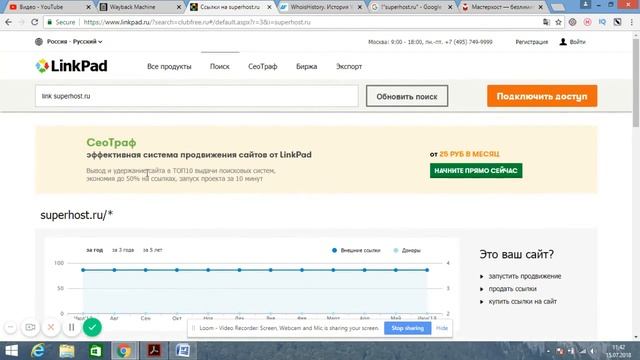This screenshot has width=640, height=360.
Task: Open File Explorer from taskbar
Action: click(67, 351)
